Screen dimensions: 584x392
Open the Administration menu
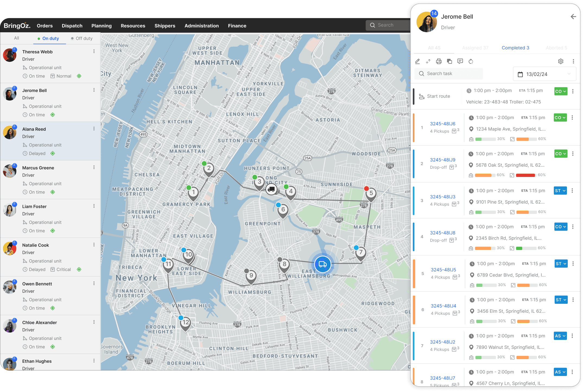(x=202, y=26)
